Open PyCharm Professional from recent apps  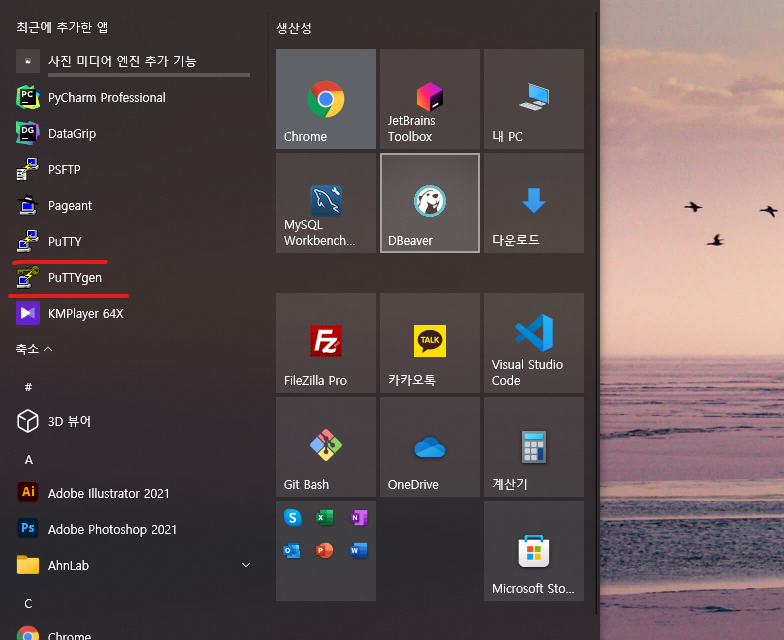tap(133, 98)
